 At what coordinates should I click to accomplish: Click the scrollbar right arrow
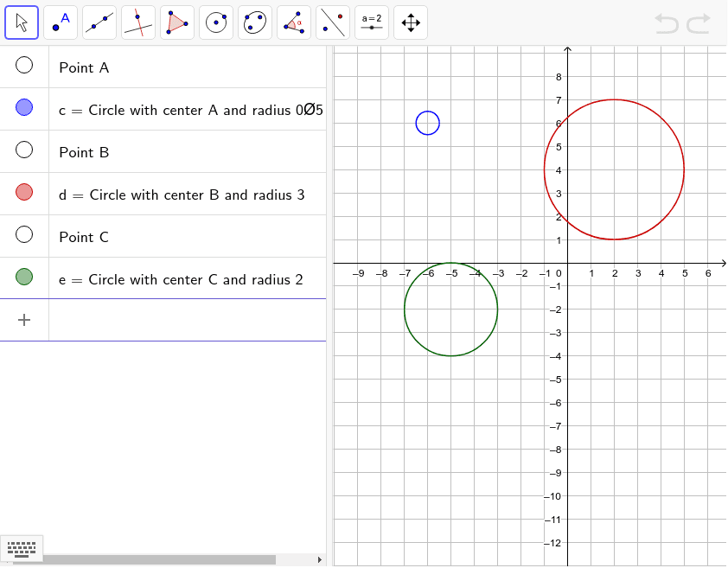(x=319, y=559)
